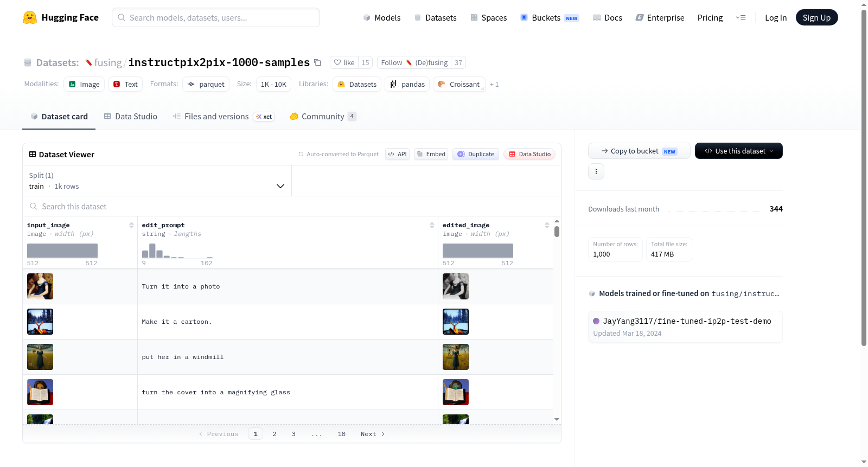Click the Image modality tag
Screen dimensions: 868x467
[x=84, y=84]
